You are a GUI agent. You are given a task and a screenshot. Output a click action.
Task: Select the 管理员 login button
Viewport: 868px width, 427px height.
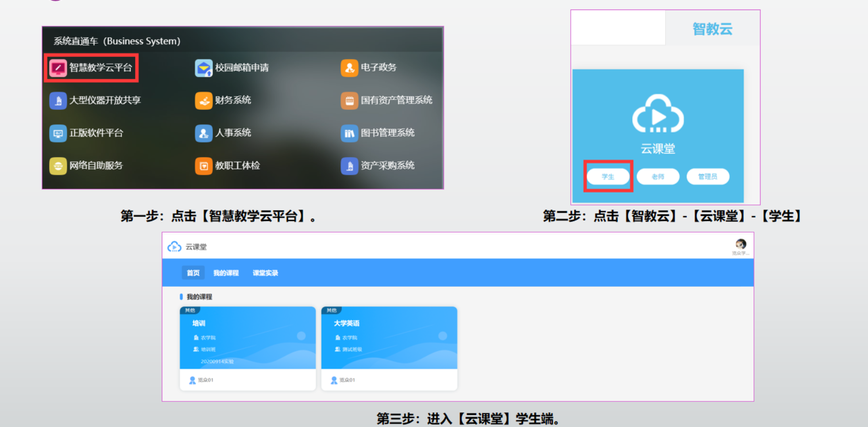pos(707,177)
